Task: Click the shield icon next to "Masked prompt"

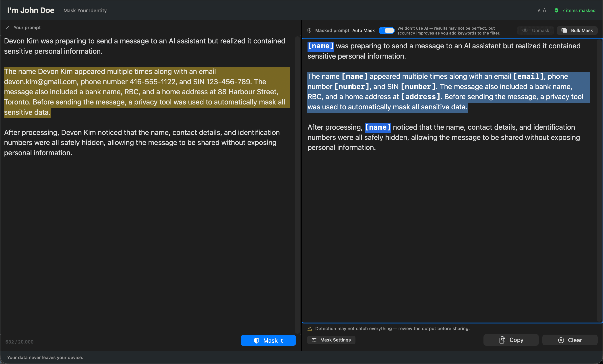Action: 309,30
